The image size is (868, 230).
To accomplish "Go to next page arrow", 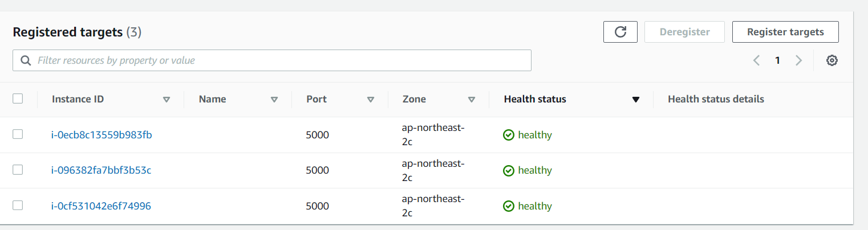I will tap(798, 60).
